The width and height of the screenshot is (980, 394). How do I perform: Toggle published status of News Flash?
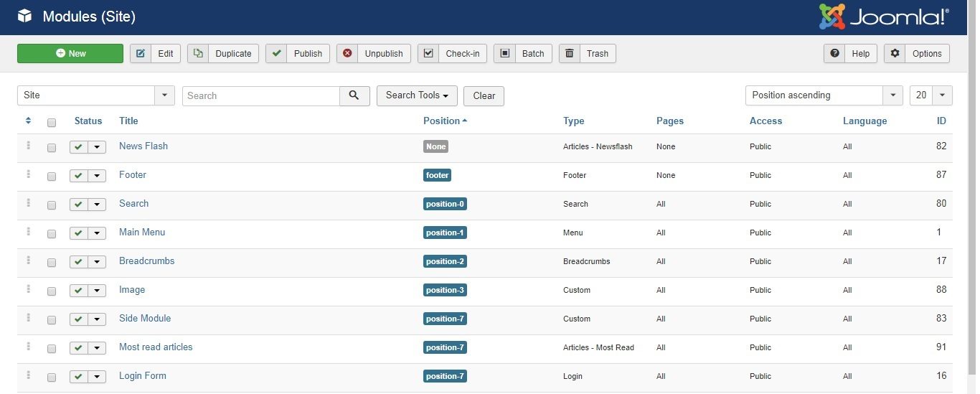click(79, 146)
